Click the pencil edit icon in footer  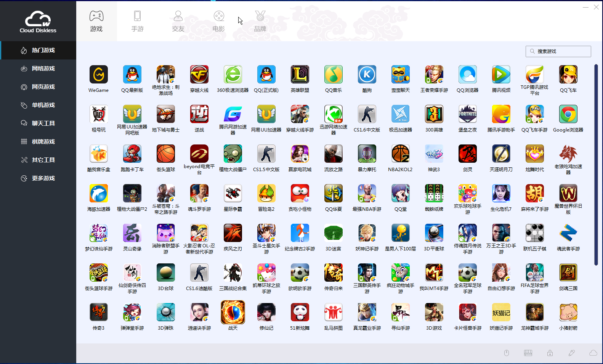[572, 353]
